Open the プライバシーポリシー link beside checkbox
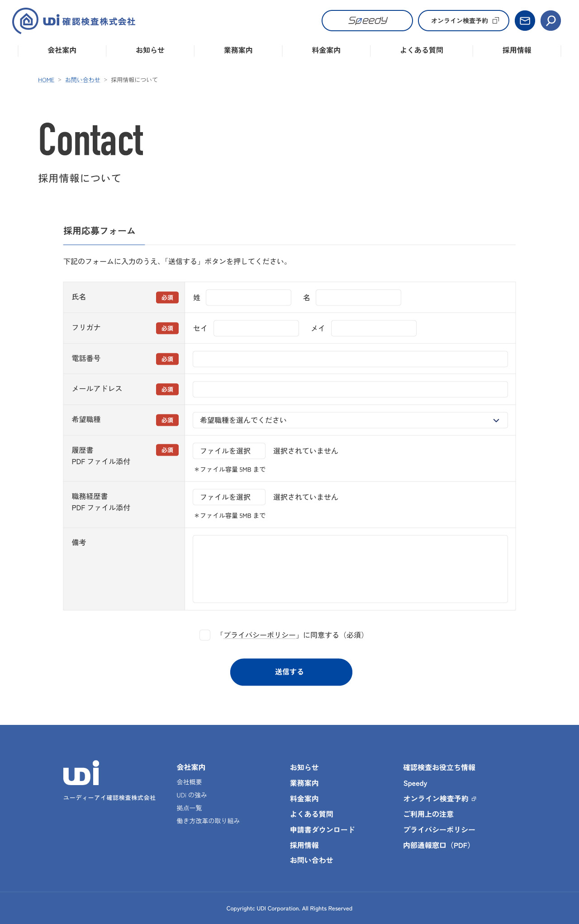The height and width of the screenshot is (924, 579). tap(260, 635)
